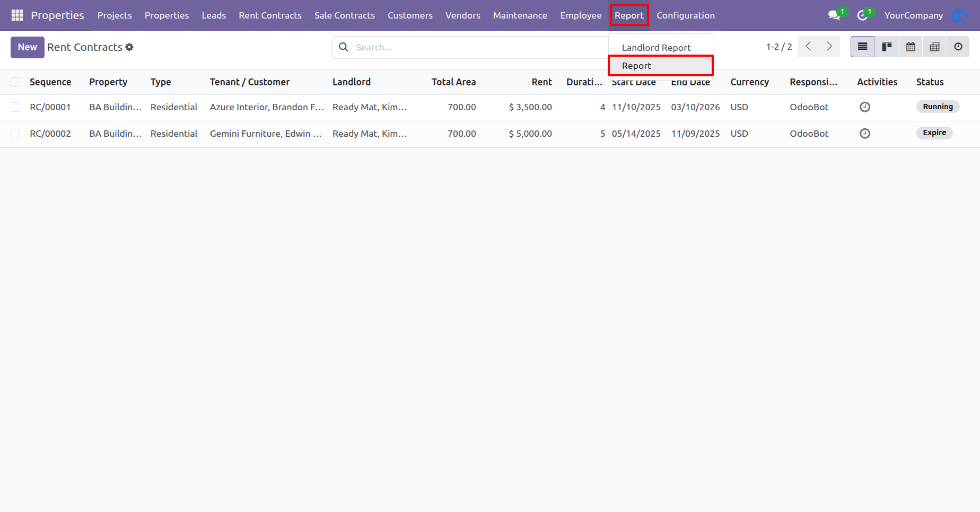980x512 pixels.
Task: Switch to list view
Action: (x=863, y=47)
